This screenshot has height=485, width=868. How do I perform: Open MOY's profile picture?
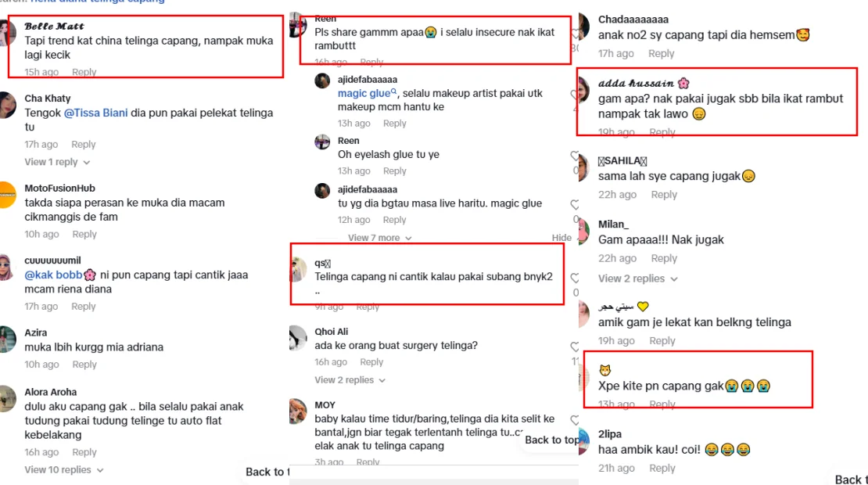298,411
